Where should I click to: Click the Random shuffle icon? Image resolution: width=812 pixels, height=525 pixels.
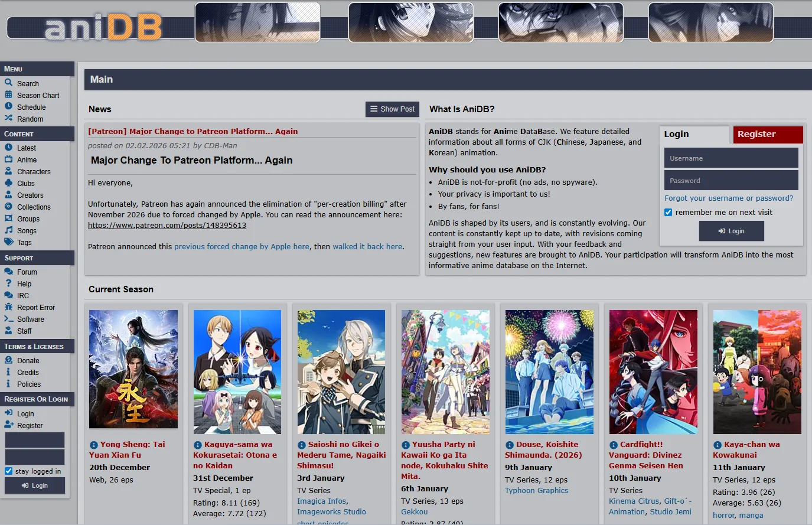tap(8, 119)
